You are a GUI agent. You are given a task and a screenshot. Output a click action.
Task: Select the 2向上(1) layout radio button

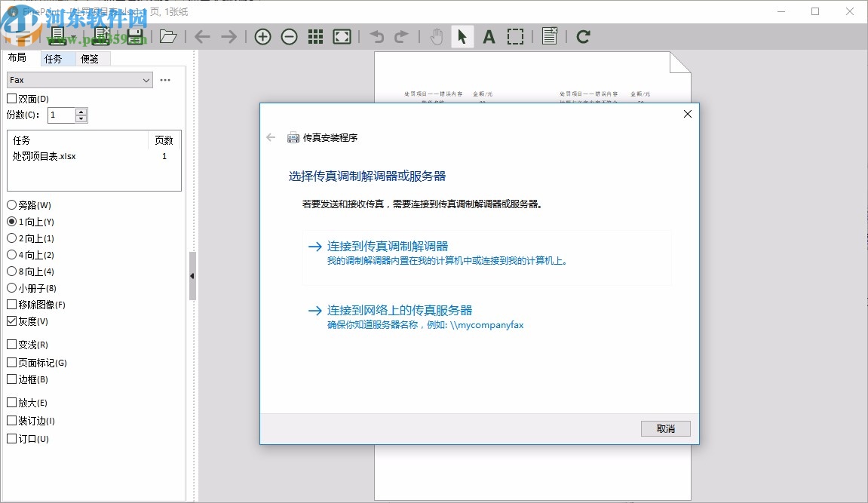11,238
